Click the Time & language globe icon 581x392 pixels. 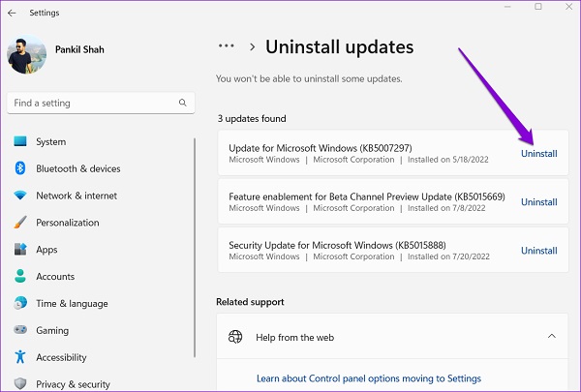coord(20,303)
